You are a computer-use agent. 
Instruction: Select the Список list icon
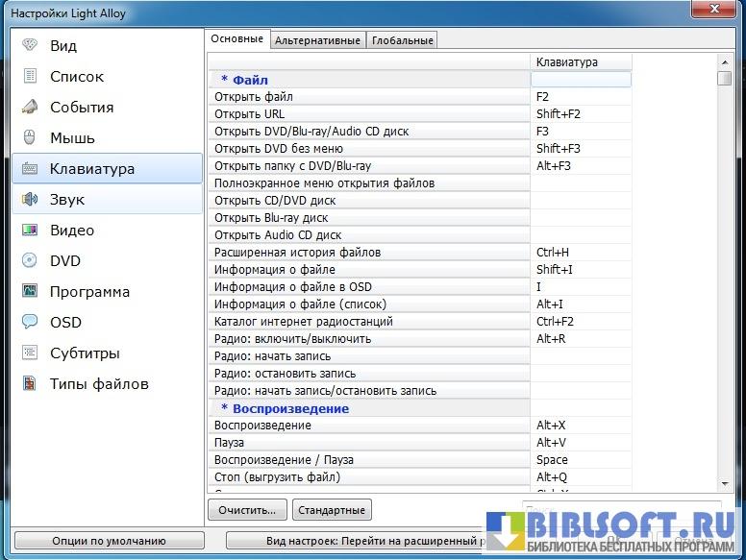[31, 76]
